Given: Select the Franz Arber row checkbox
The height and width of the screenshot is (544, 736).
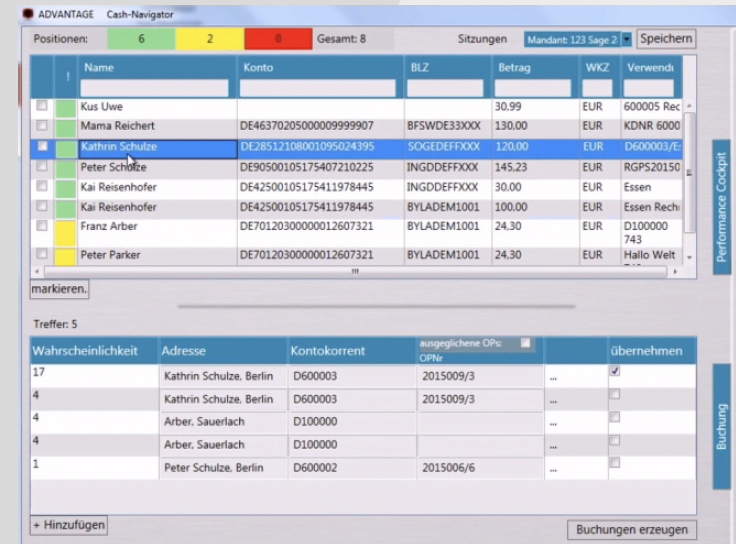Looking at the screenshot, I should pos(42,226).
